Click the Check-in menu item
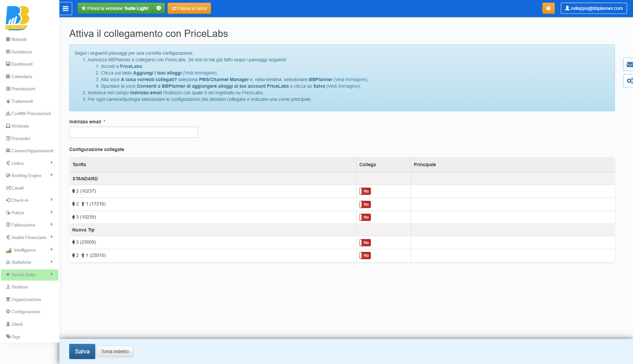633x364 pixels. [30, 200]
